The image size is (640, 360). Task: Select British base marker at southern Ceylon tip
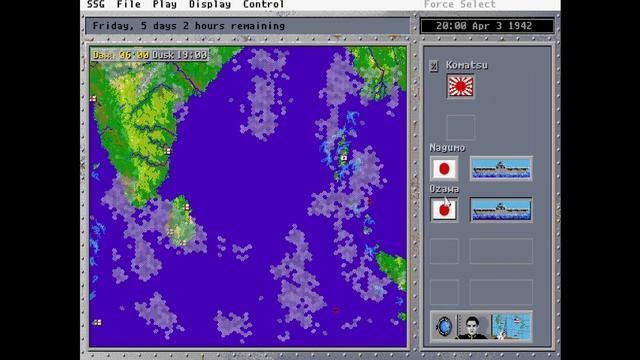coord(184,243)
